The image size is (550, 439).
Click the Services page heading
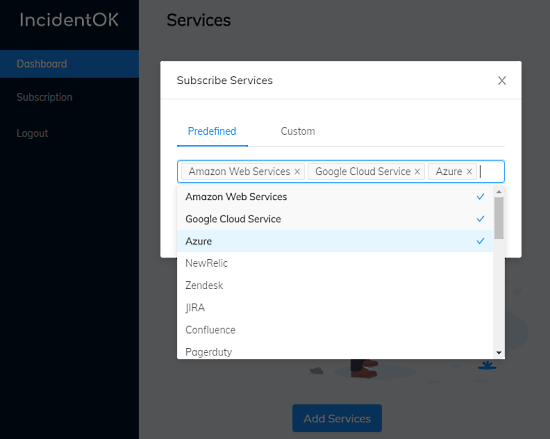pos(199,20)
